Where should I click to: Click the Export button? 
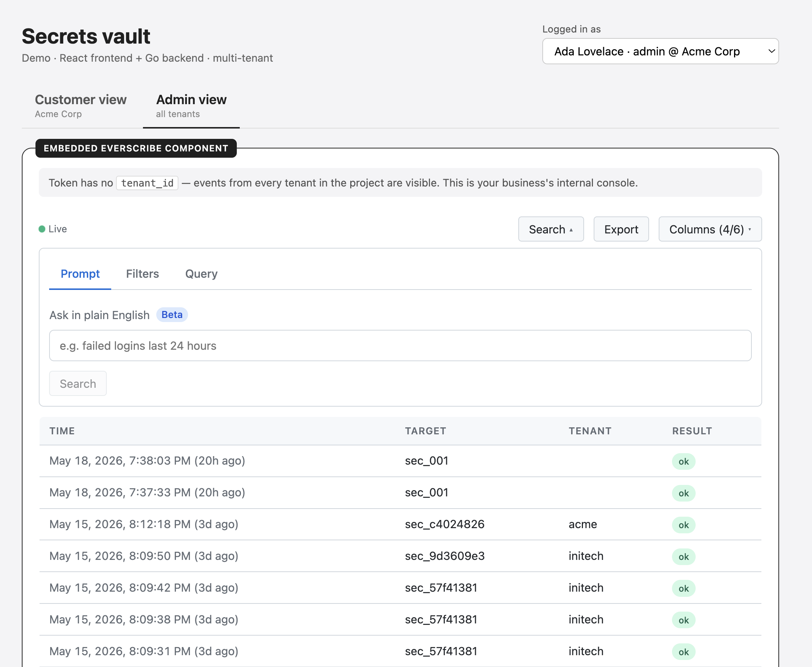[x=621, y=229]
